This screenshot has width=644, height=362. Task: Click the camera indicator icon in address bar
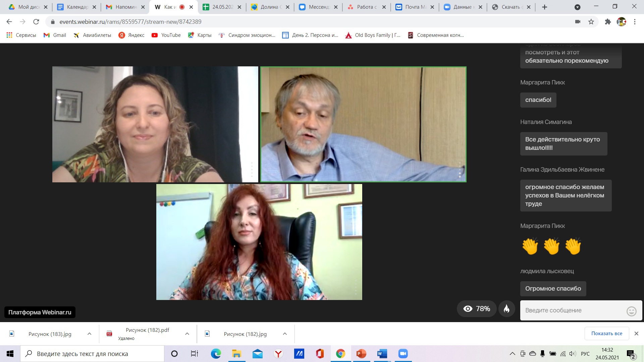pyautogui.click(x=578, y=22)
